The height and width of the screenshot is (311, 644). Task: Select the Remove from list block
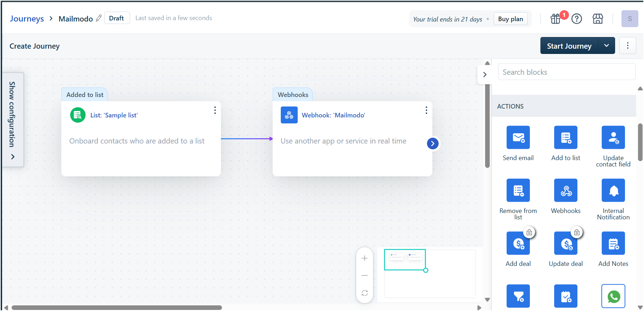(x=518, y=190)
